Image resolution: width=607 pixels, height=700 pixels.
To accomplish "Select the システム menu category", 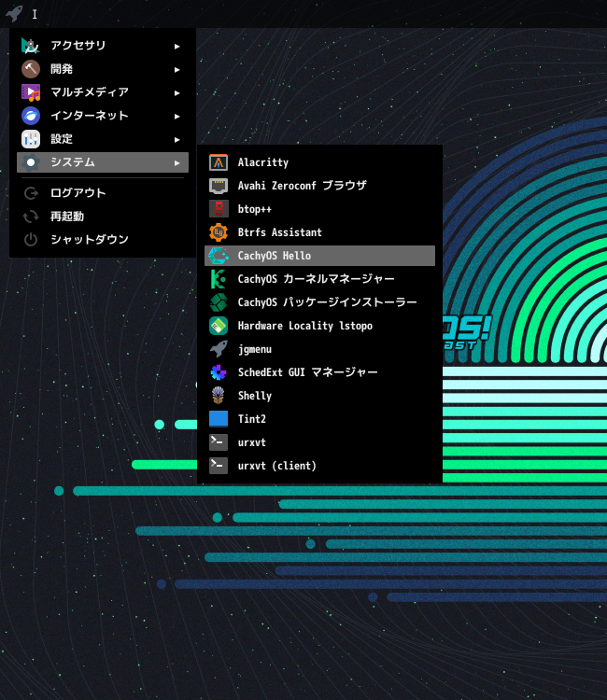I will pyautogui.click(x=103, y=162).
